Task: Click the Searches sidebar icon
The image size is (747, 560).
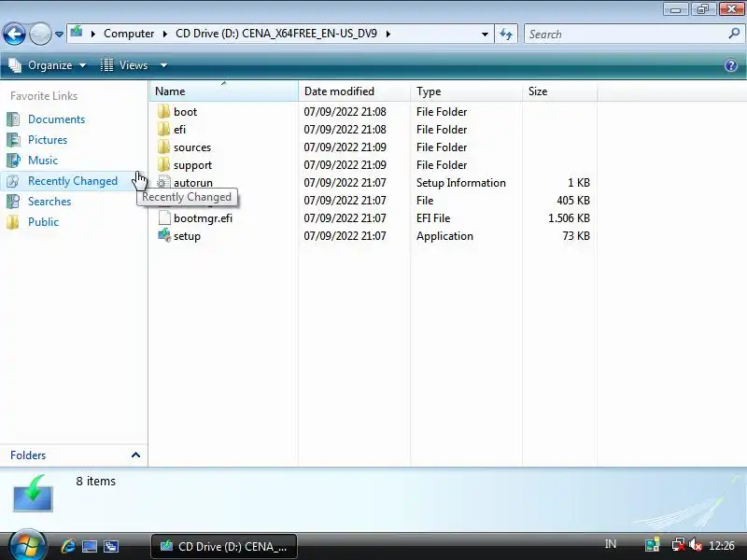Action: (13, 202)
